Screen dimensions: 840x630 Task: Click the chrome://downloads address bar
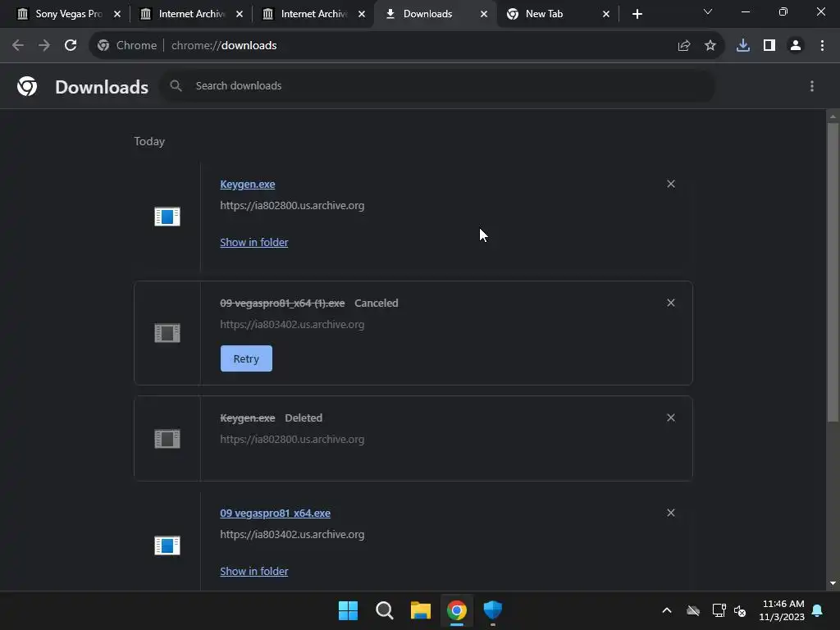[x=407, y=46]
